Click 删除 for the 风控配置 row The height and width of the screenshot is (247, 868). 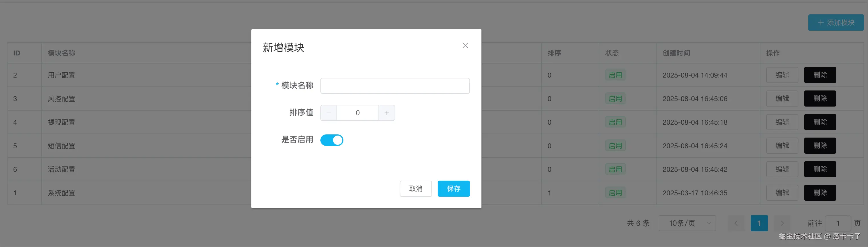820,99
